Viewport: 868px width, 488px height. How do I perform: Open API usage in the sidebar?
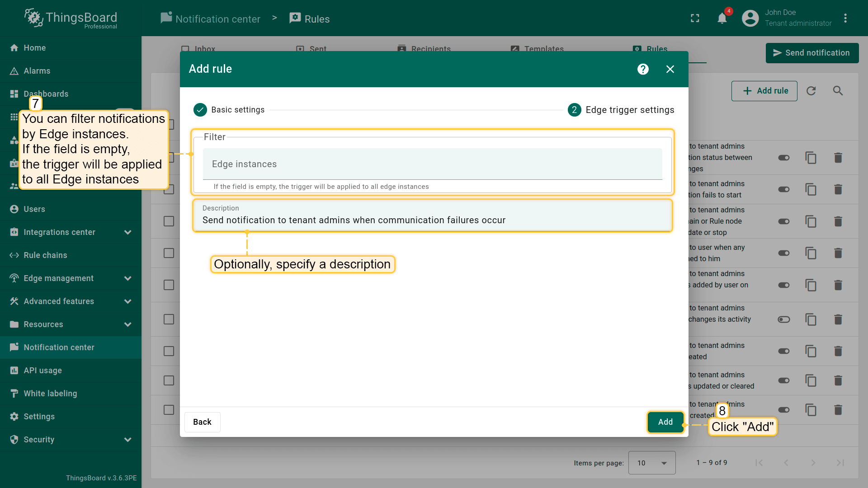(x=42, y=371)
